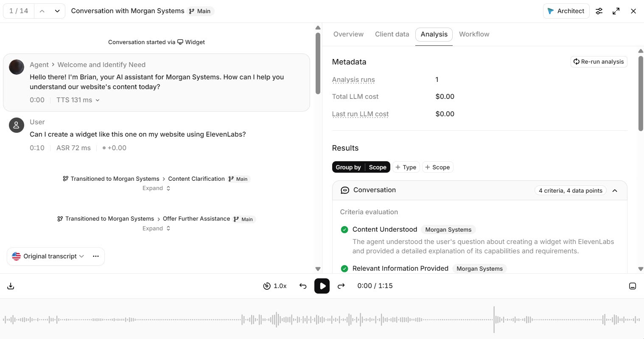Screen dimensions: 644x339
Task: Click the User avatar icon
Action: pyautogui.click(x=17, y=125)
